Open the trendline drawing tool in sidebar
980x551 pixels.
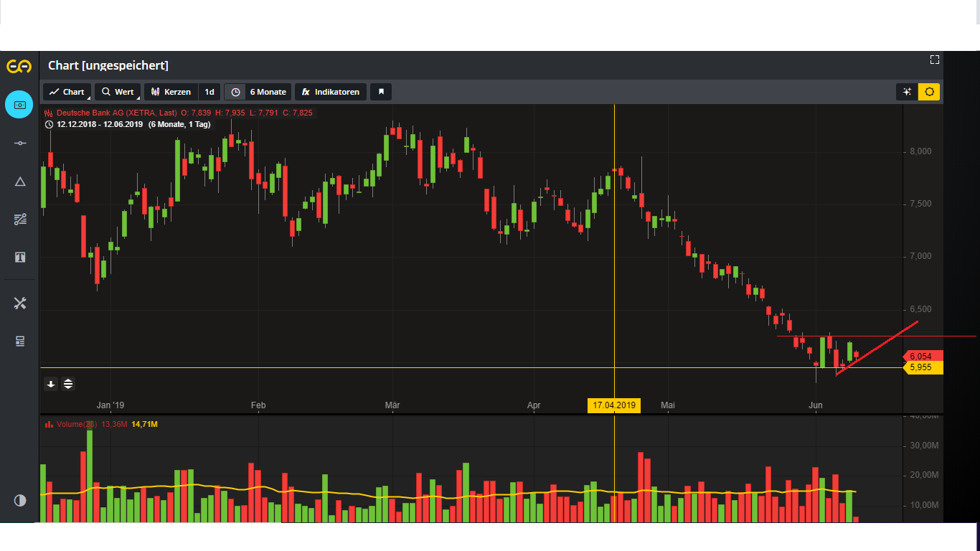[x=19, y=143]
